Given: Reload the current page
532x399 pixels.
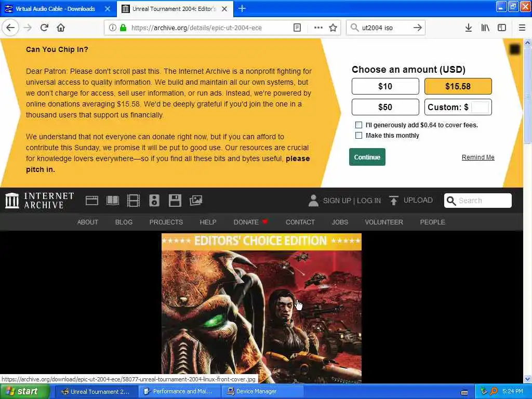Looking at the screenshot, I should click(44, 28).
